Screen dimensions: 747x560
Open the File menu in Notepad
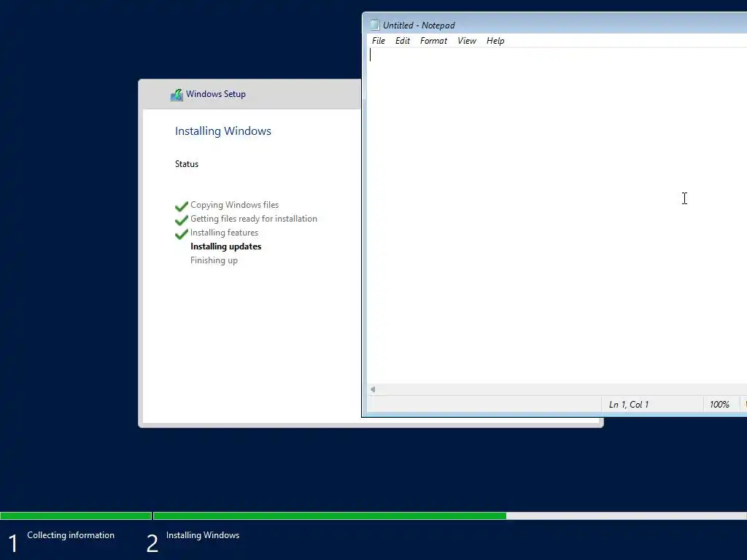pyautogui.click(x=379, y=41)
